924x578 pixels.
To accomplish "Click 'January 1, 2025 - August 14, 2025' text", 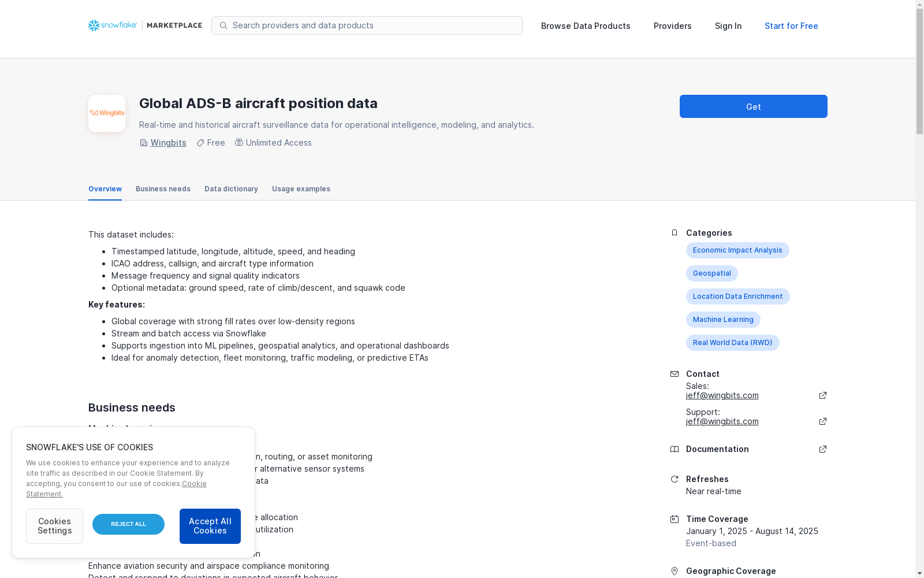I will (752, 531).
